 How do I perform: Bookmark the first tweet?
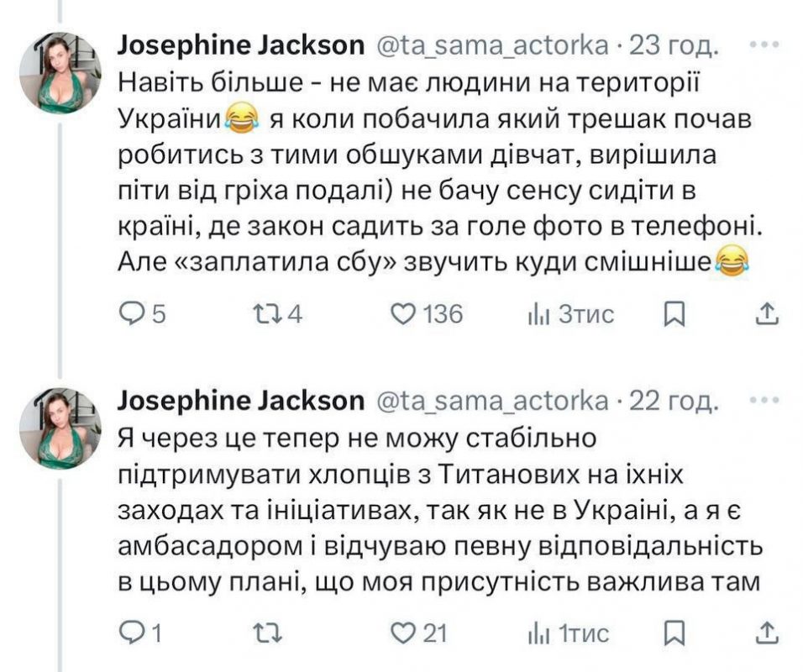pyautogui.click(x=674, y=314)
